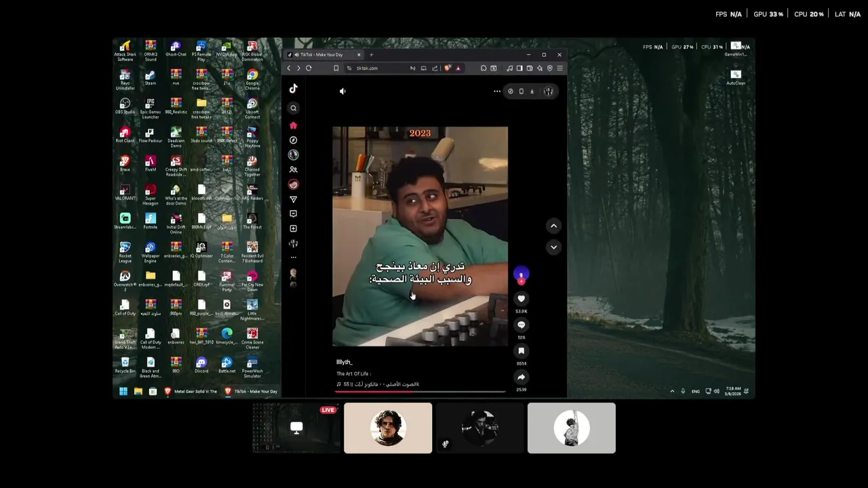Open Riot Client desktop icon

coord(125,135)
